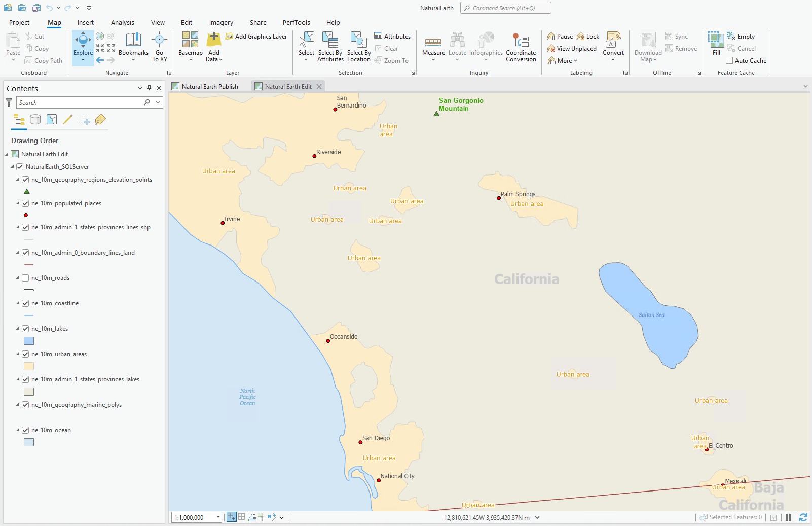This screenshot has height=526, width=812.
Task: Switch Contents to List By Labeling
Action: 100,119
